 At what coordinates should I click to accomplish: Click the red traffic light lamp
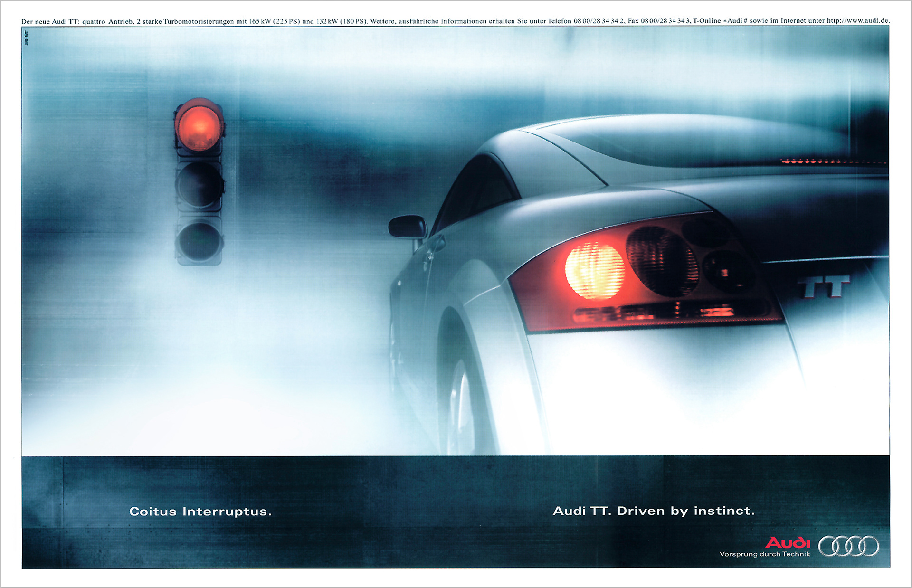pos(199,127)
